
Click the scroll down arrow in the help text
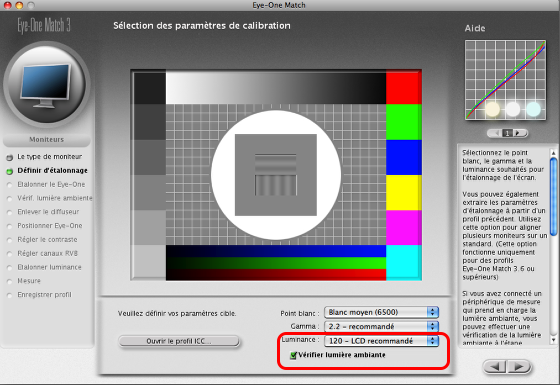[x=554, y=340]
